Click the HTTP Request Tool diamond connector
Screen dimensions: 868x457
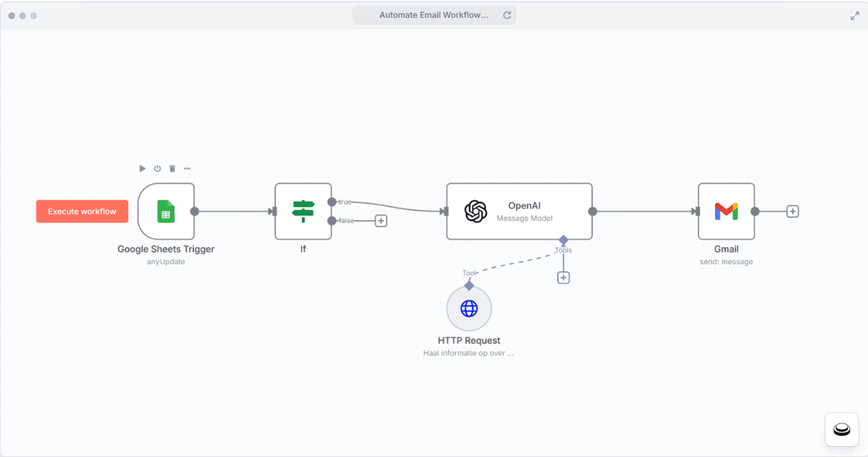click(469, 285)
